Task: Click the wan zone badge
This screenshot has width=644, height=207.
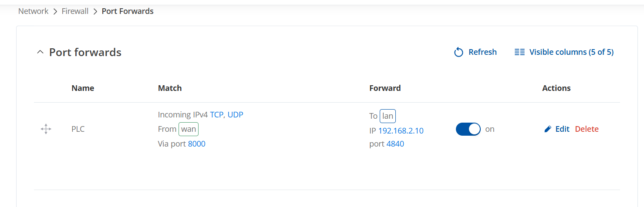Action: [x=189, y=129]
